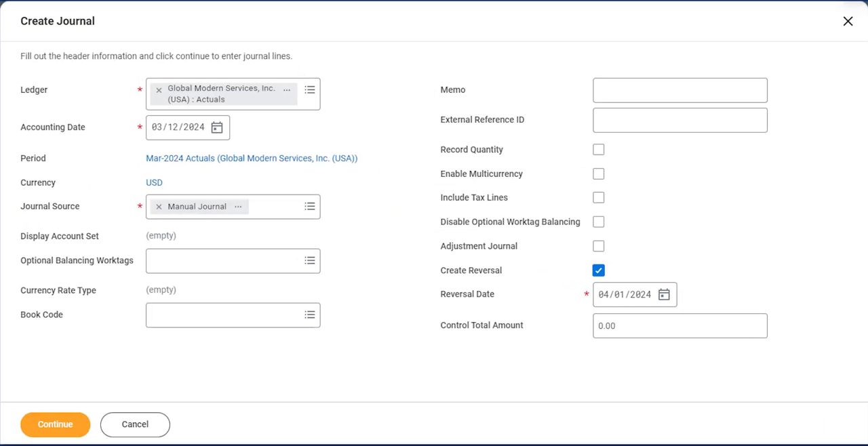Image resolution: width=868 pixels, height=446 pixels.
Task: Enable the Record Quantity checkbox
Action: [599, 150]
